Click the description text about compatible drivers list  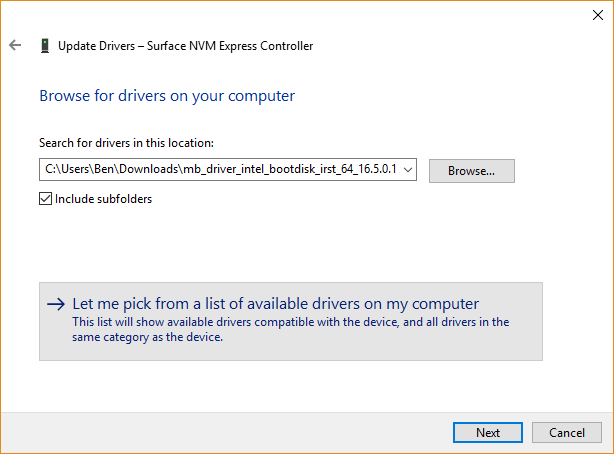(290, 322)
